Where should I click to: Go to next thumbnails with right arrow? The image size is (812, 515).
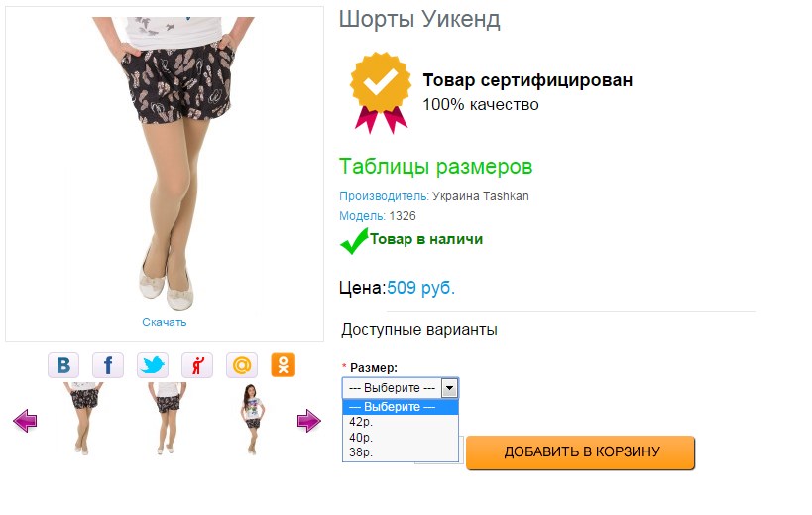pyautogui.click(x=309, y=420)
